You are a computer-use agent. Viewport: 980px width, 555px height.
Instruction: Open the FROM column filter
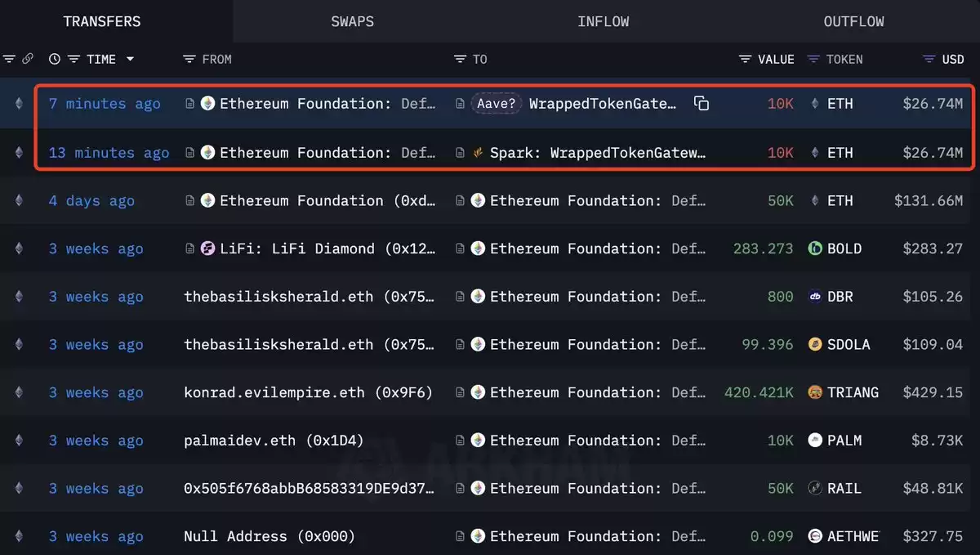(x=189, y=59)
